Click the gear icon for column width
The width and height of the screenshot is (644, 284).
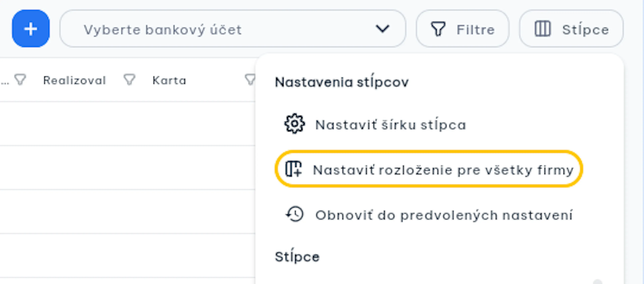click(294, 124)
